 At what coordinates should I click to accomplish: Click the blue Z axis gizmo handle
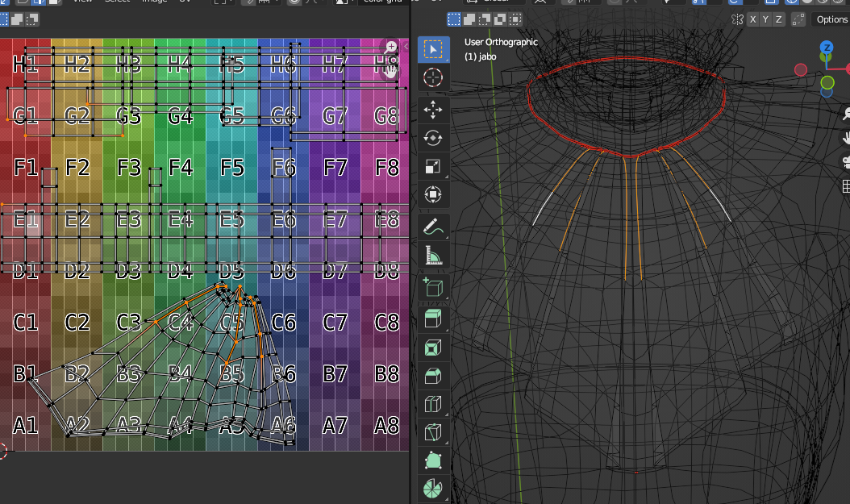[x=826, y=47]
